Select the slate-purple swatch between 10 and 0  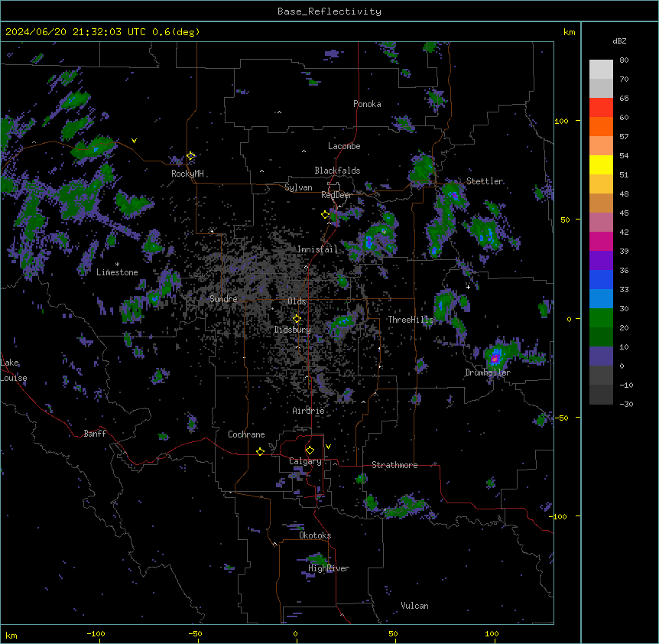(601, 356)
